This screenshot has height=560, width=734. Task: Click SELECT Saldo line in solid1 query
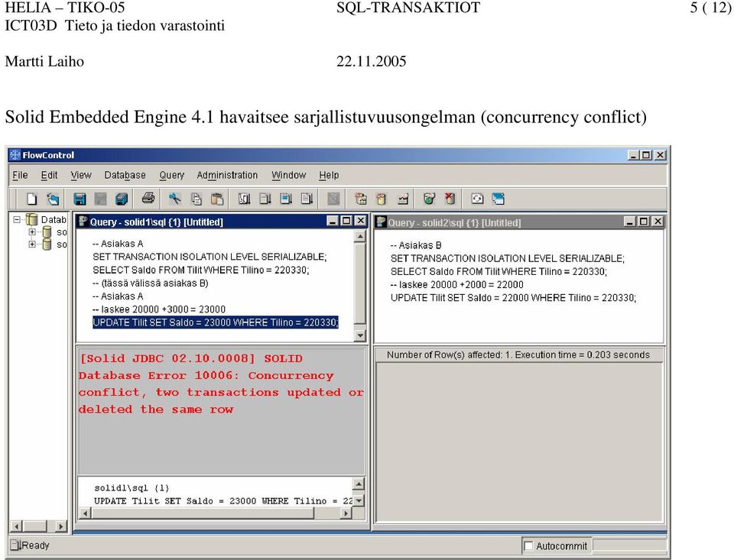click(201, 270)
